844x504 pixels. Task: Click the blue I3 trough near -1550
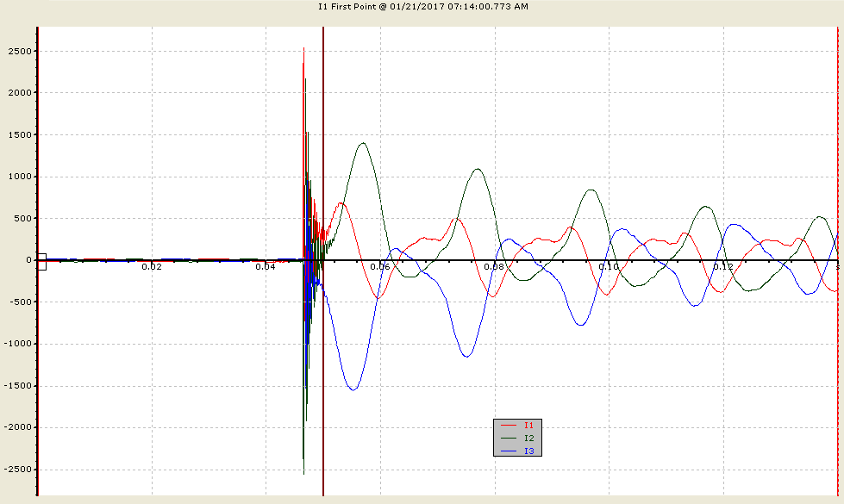353,389
